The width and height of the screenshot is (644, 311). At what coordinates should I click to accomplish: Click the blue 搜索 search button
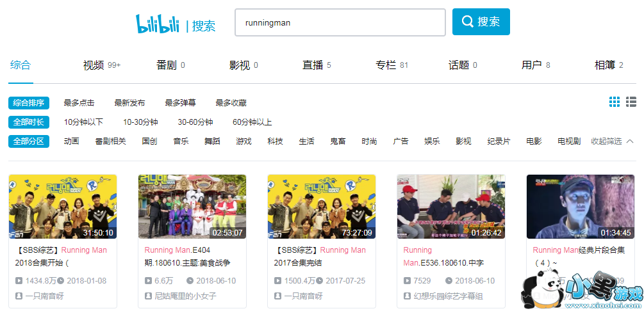click(481, 22)
